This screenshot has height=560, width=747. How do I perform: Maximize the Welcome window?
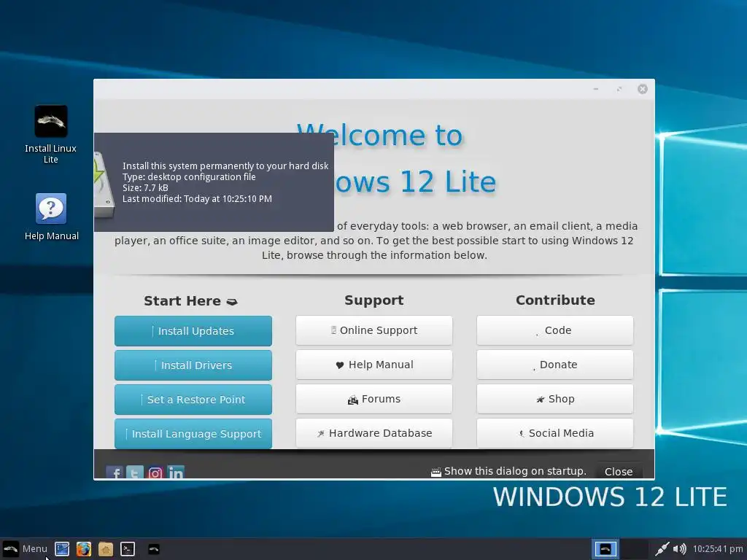tap(619, 89)
